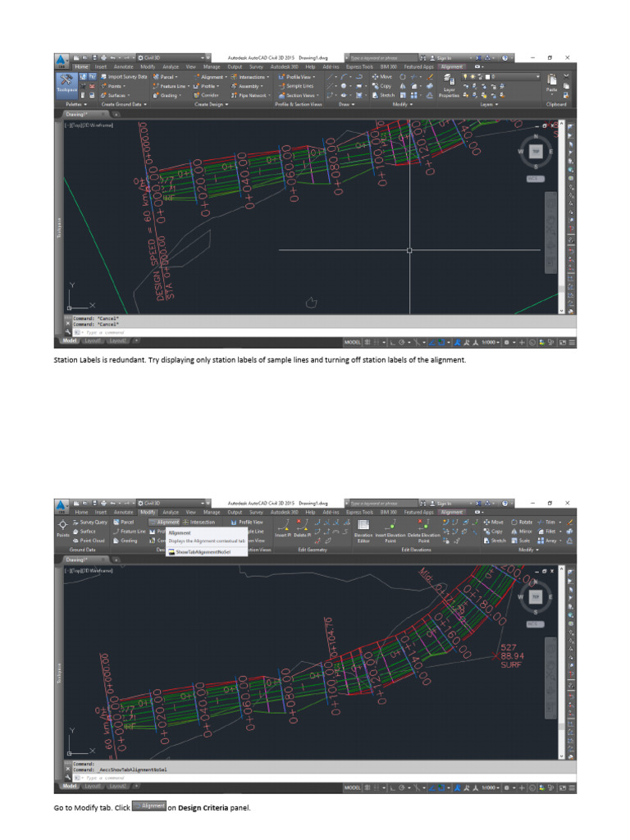Select the Express Tools tab in Home-ribbon screenshot
Viewport: 630px width, 840px height.
coord(359,67)
